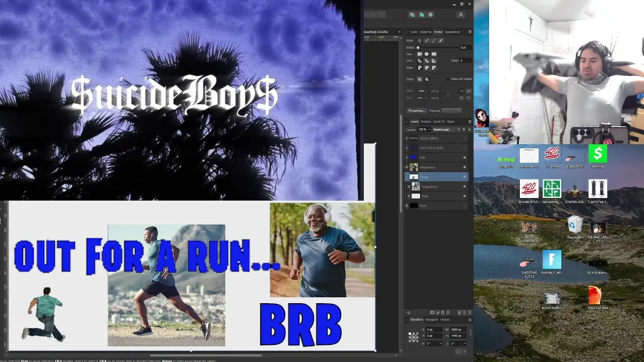Open the rotation R dropdown
Image resolution: width=644 pixels, height=362 pixels.
point(441,343)
